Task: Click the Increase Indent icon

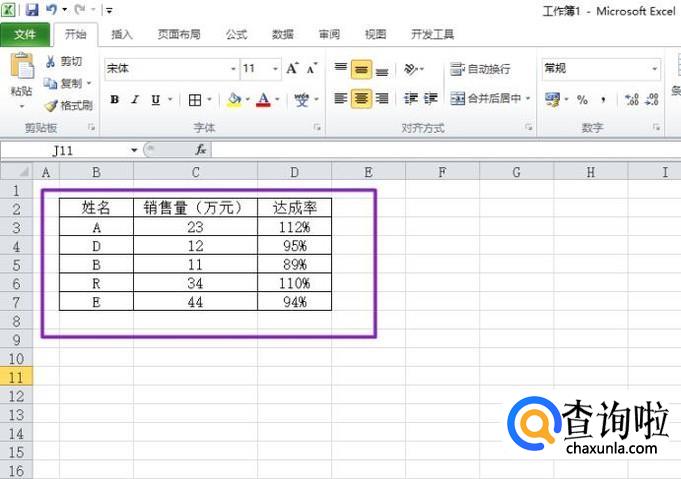Action: [x=430, y=99]
